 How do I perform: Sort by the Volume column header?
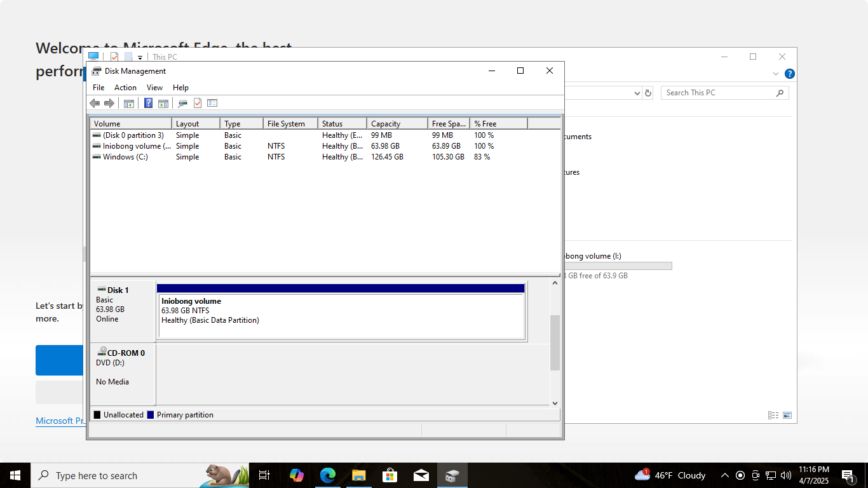pyautogui.click(x=131, y=124)
